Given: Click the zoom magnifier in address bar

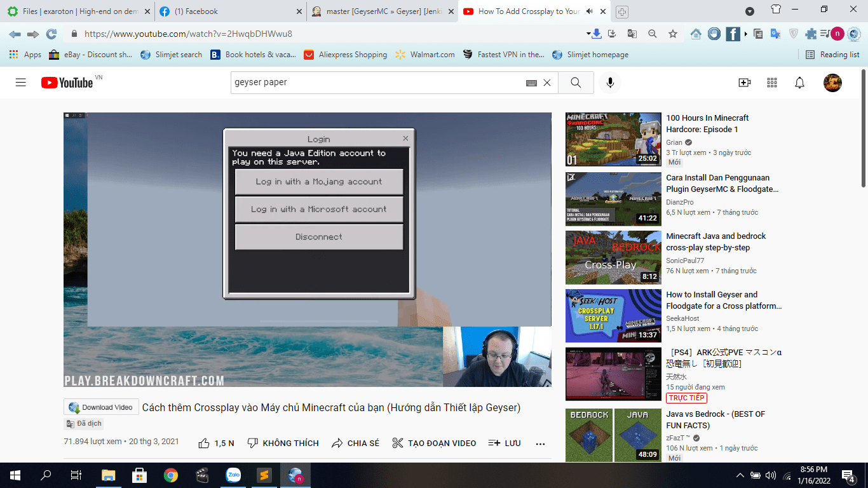Looking at the screenshot, I should click(x=653, y=34).
